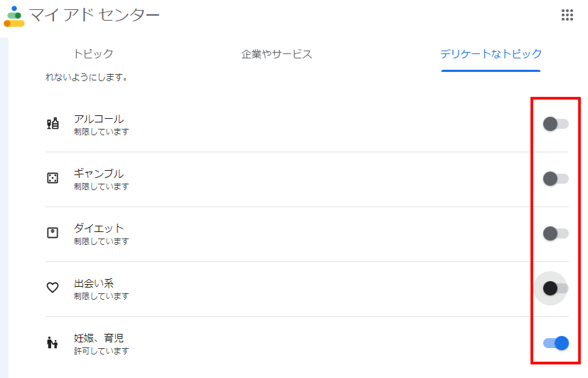
Task: Click the My Ad Center logo icon
Action: click(x=14, y=16)
